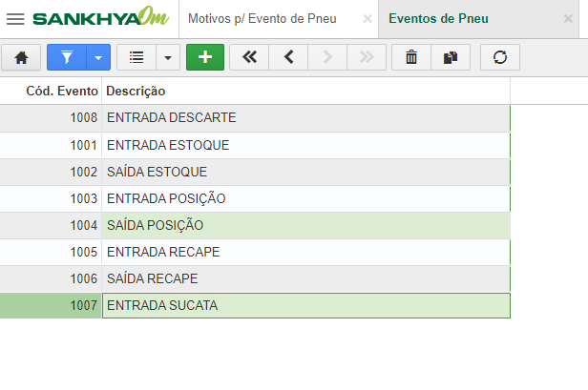Close the Eventos de Pneu tab
Image resolution: width=588 pixels, height=390 pixels.
pos(568,19)
